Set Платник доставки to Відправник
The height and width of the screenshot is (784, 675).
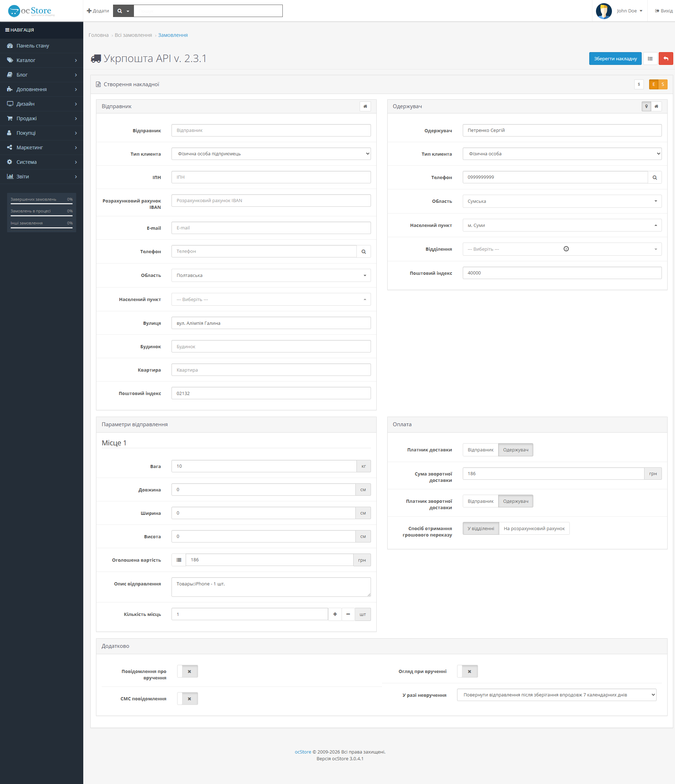[x=480, y=450]
